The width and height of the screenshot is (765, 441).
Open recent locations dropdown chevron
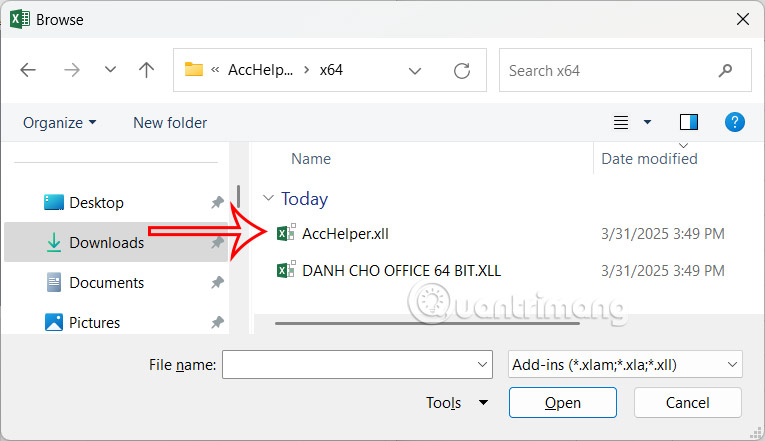tap(111, 70)
